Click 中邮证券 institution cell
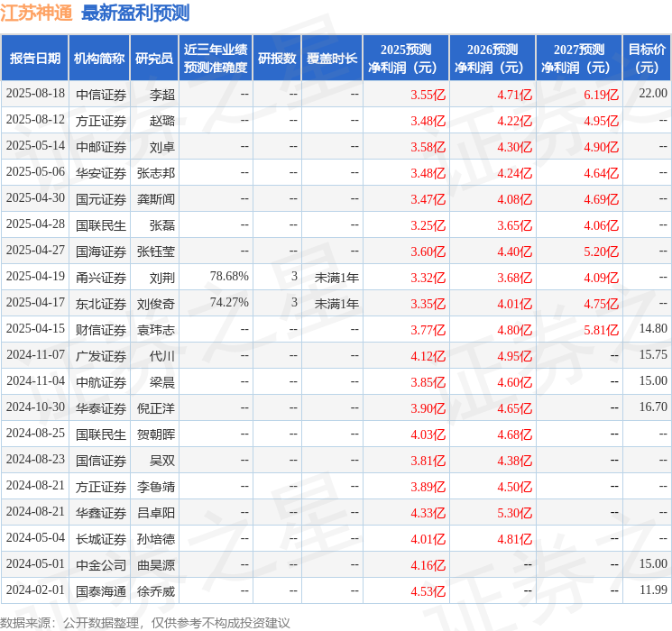 (x=101, y=147)
